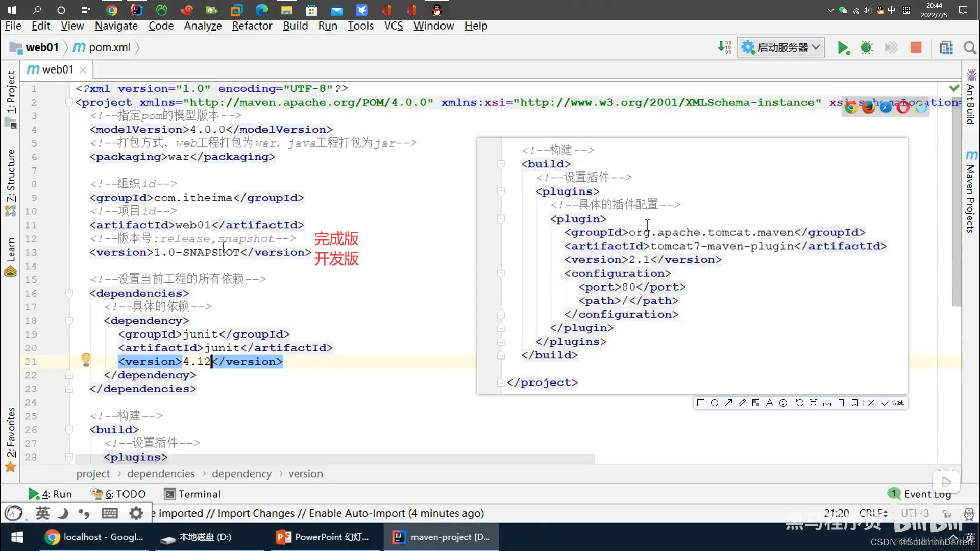
Task: Switch to localhost Google Chrome taskbar window
Action: [94, 537]
